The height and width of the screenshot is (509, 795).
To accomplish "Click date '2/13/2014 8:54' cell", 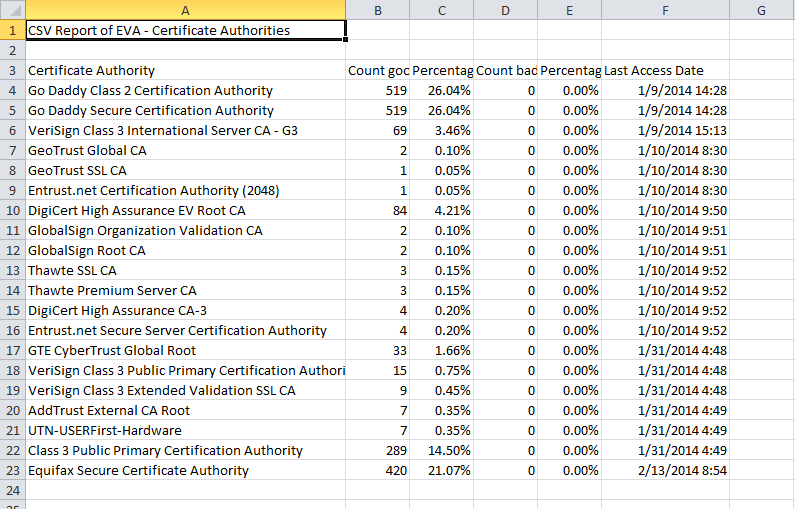I will click(665, 470).
